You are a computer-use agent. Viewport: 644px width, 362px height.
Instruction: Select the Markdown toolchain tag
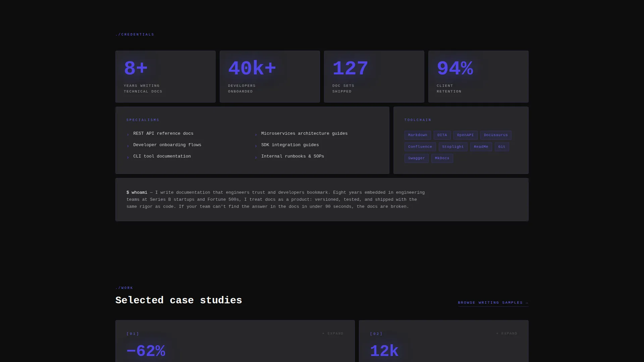point(418,135)
